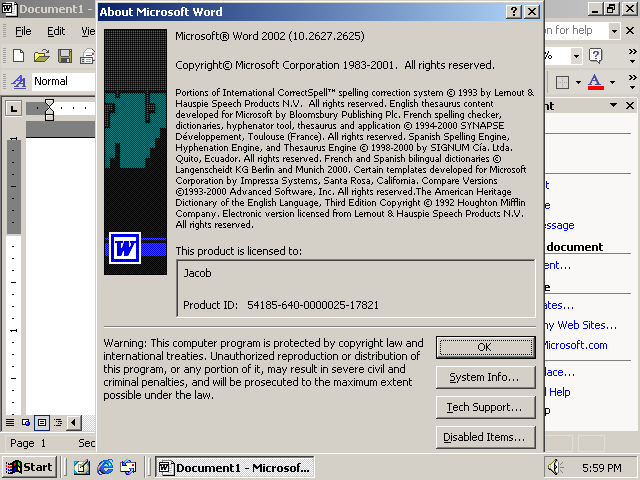Click the Page 1 status bar entry
The image size is (640, 480).
[28, 443]
